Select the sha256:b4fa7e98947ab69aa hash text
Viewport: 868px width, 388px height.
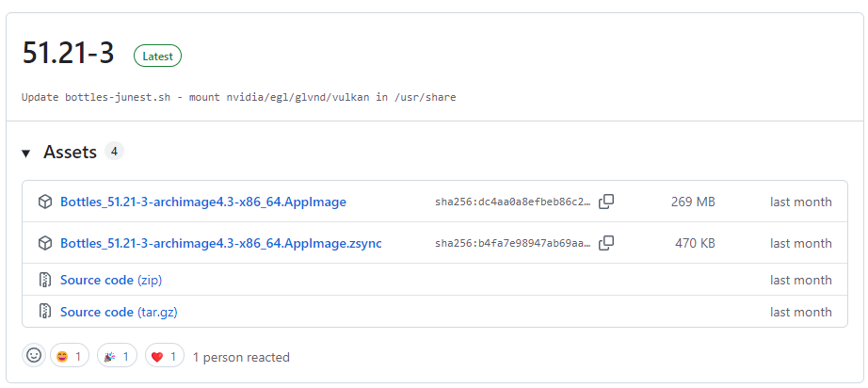(x=513, y=244)
